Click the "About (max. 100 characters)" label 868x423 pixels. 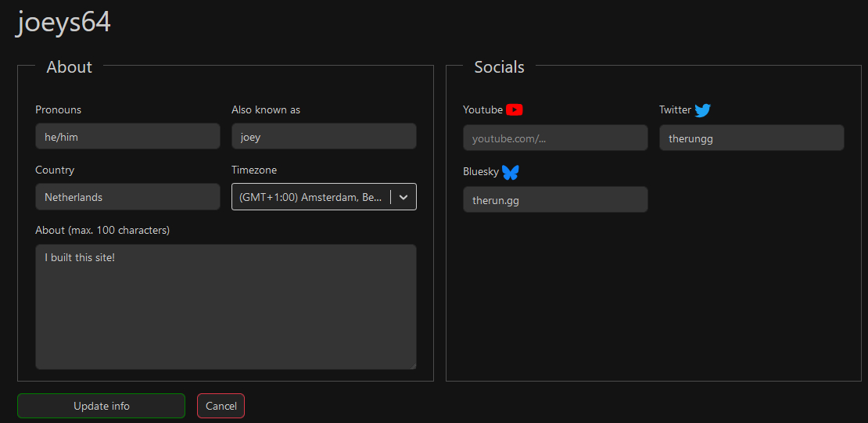[102, 230]
